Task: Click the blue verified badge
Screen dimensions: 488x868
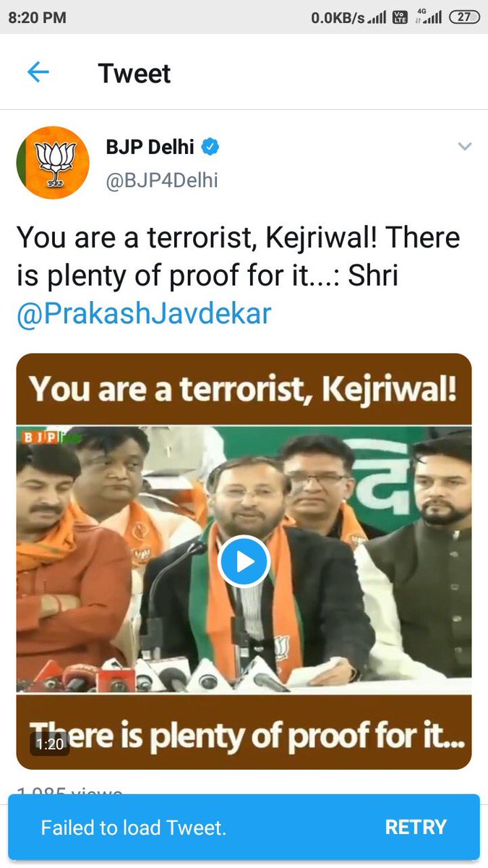Action: [210, 147]
